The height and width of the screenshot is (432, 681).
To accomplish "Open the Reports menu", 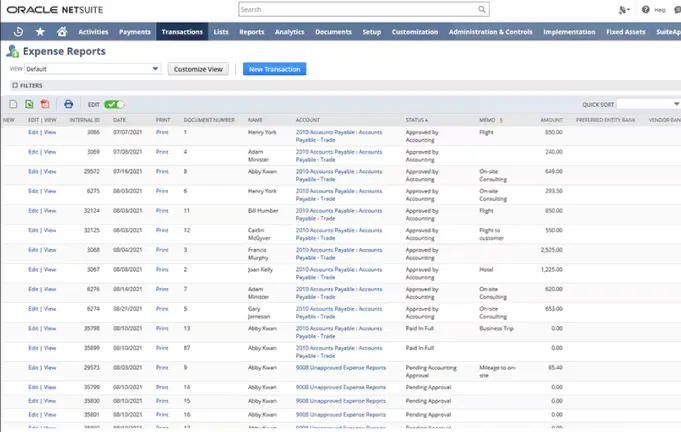I will [252, 32].
